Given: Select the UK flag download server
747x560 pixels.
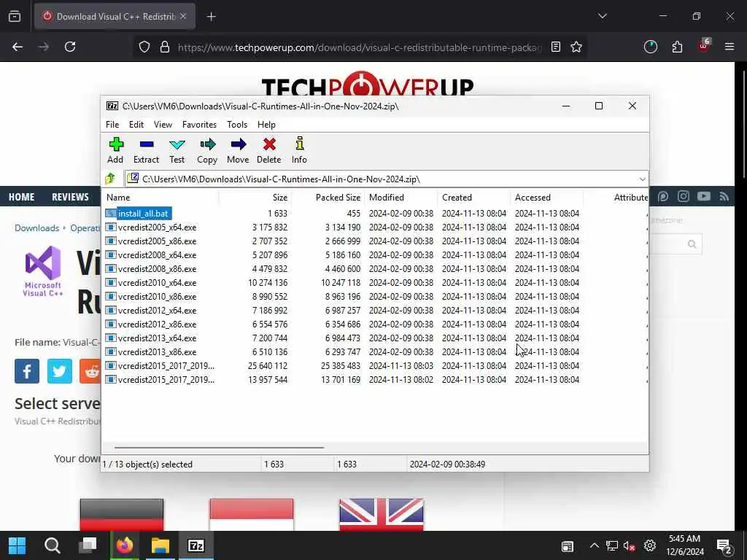Looking at the screenshot, I should pos(381,514).
